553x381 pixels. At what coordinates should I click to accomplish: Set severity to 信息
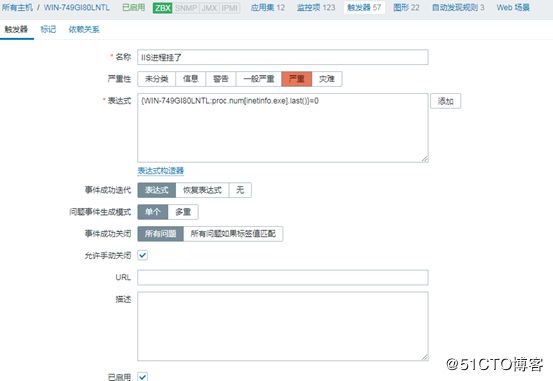(x=190, y=79)
